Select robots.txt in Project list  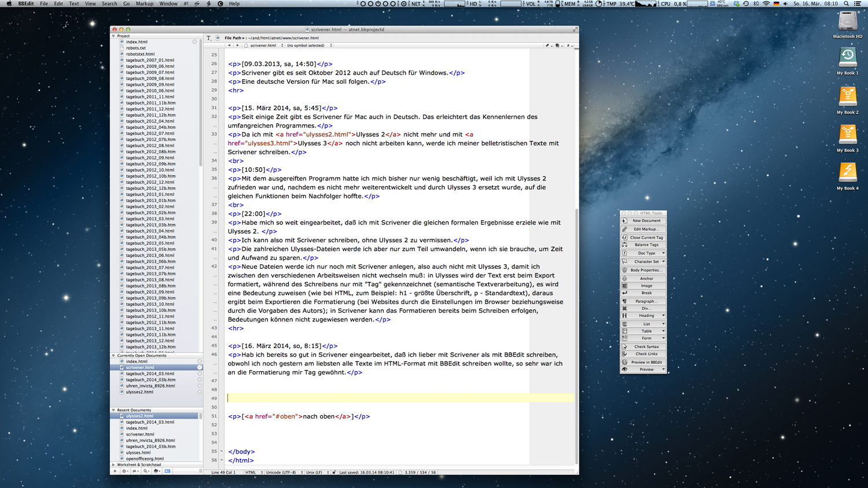click(136, 48)
